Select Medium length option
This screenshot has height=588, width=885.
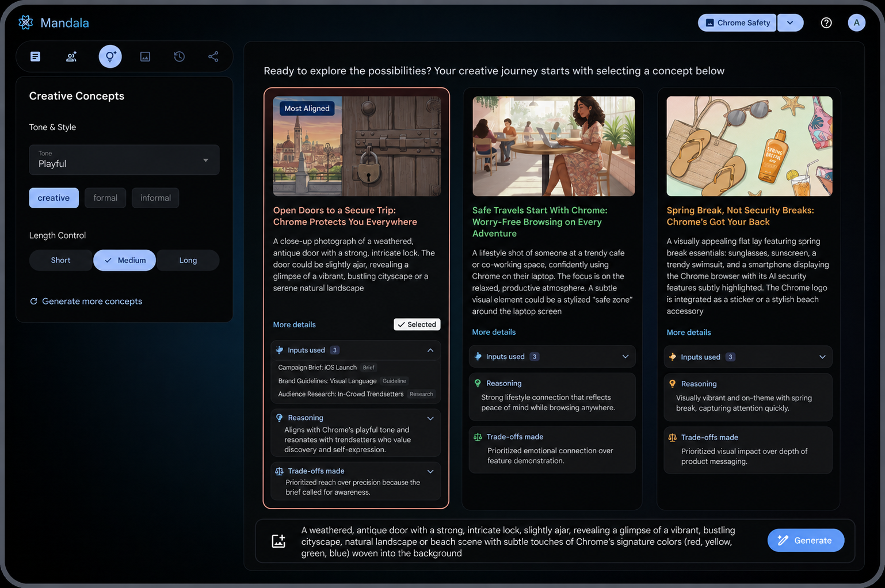125,260
